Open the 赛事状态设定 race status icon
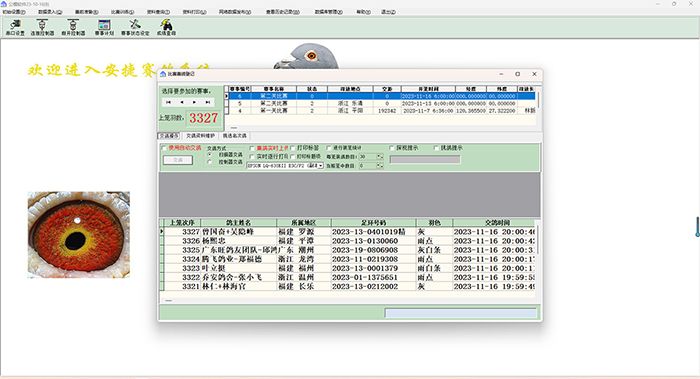The height and width of the screenshot is (379, 700). click(x=135, y=27)
